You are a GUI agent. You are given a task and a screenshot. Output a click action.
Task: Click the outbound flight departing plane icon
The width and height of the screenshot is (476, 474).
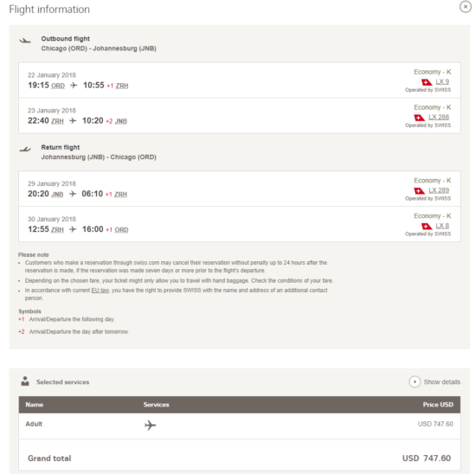click(25, 41)
